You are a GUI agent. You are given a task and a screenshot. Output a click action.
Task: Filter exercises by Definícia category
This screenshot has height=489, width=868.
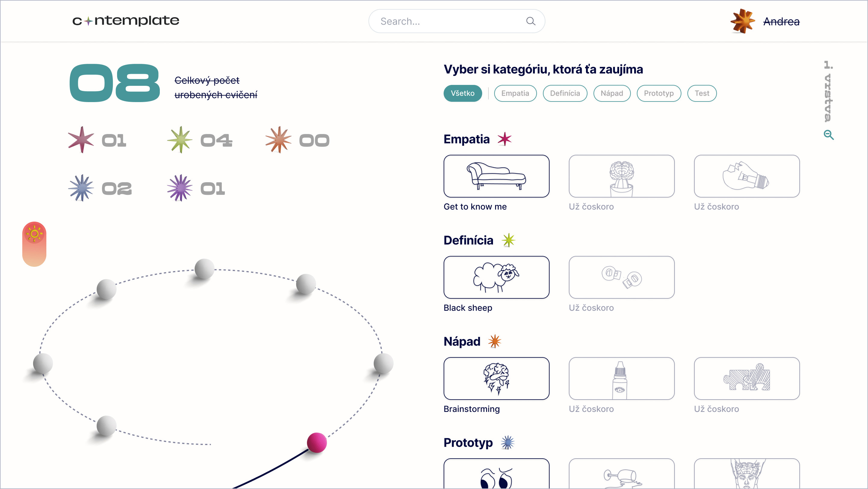click(x=565, y=93)
